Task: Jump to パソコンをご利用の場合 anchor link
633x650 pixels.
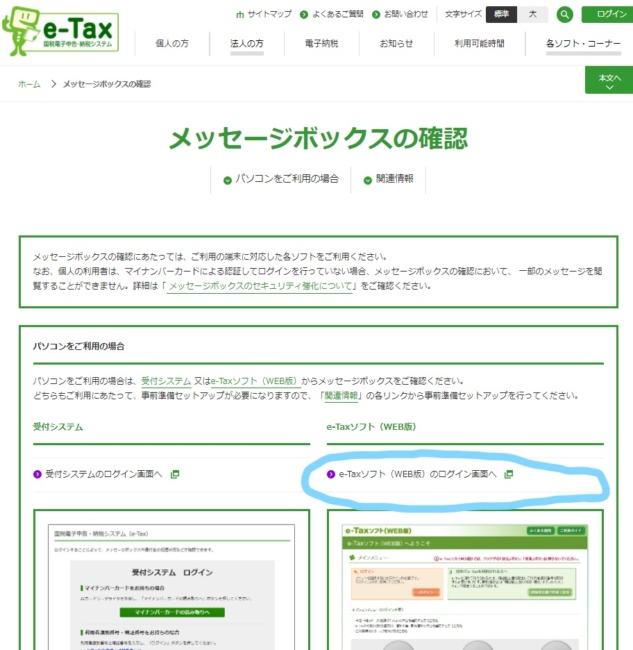Action: tap(287, 179)
